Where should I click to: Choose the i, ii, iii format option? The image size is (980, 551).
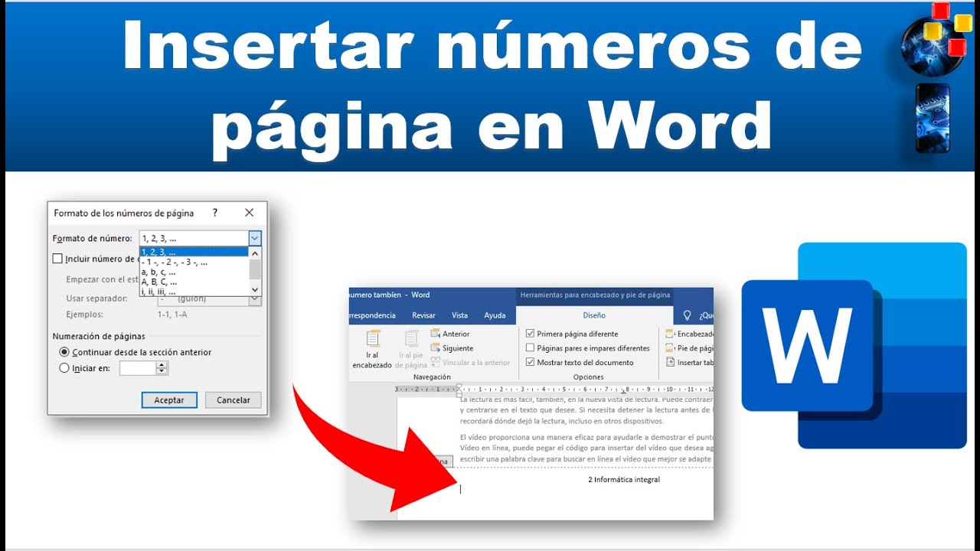tap(194, 292)
